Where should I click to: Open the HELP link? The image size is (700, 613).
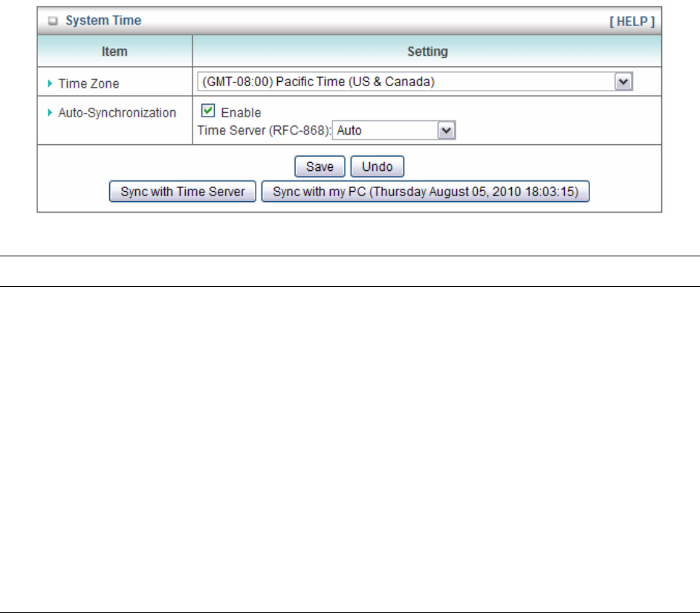click(x=632, y=22)
